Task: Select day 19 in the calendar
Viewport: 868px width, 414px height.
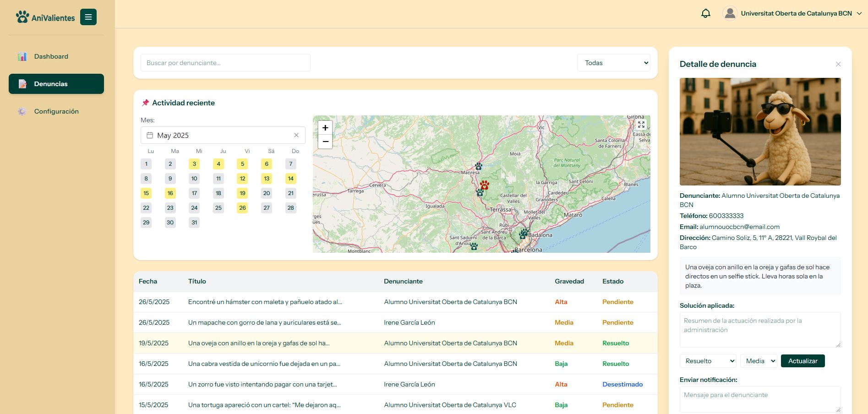Action: [242, 193]
